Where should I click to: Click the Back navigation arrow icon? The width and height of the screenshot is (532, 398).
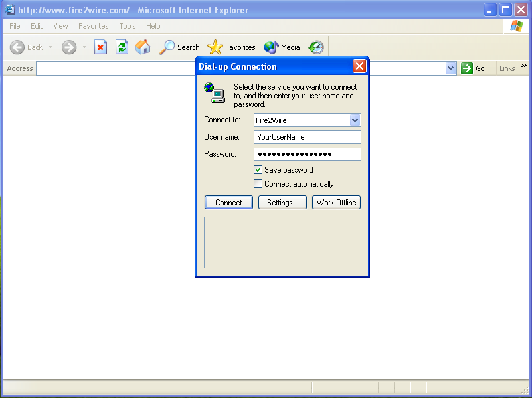(17, 47)
